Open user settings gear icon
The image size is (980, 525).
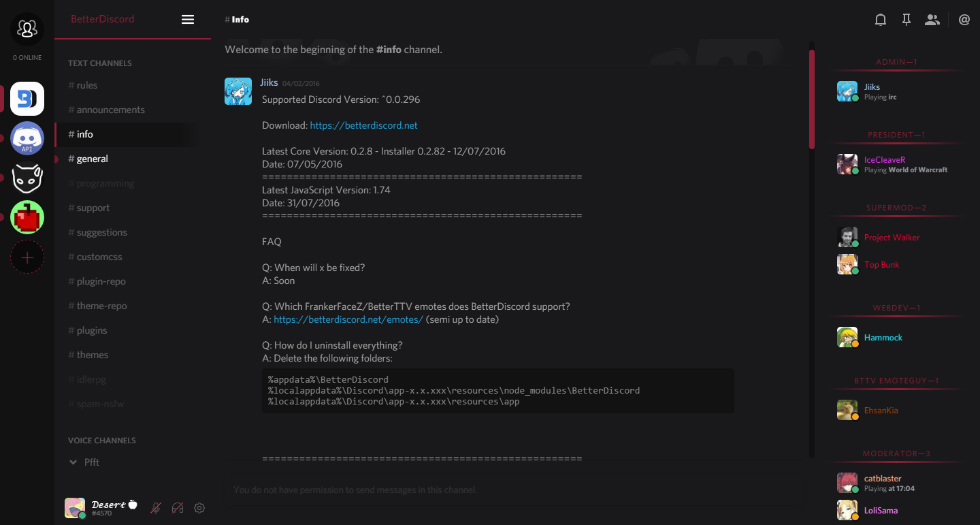pos(199,508)
